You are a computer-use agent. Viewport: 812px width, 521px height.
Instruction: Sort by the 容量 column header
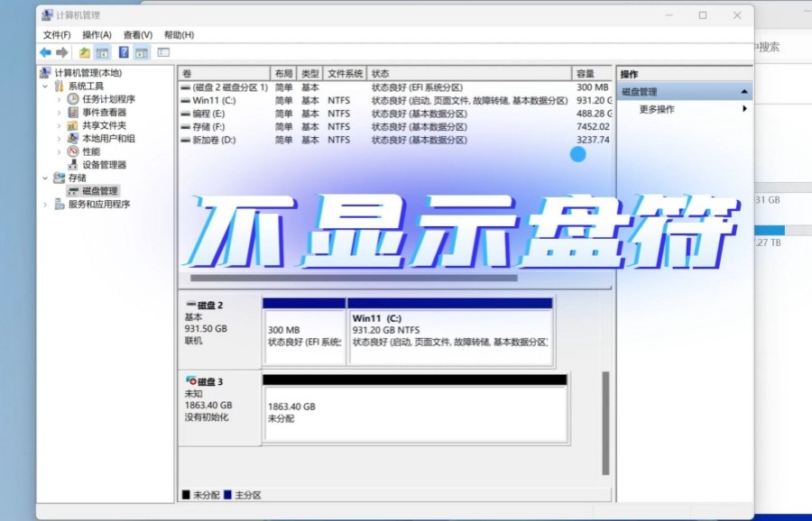[592, 74]
